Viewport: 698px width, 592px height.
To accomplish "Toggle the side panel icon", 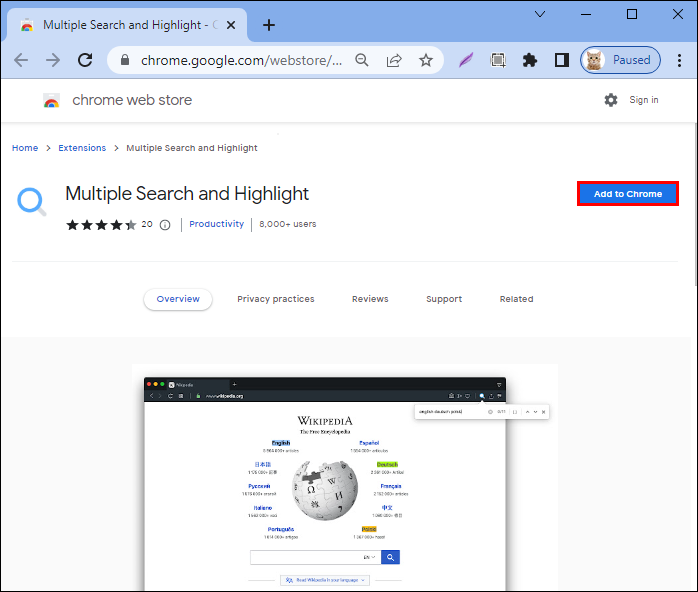I will pyautogui.click(x=562, y=60).
